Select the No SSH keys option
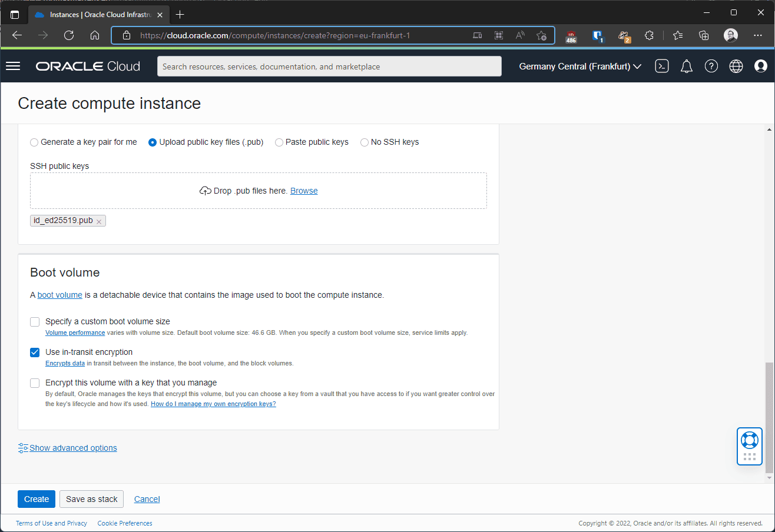 [x=365, y=142]
